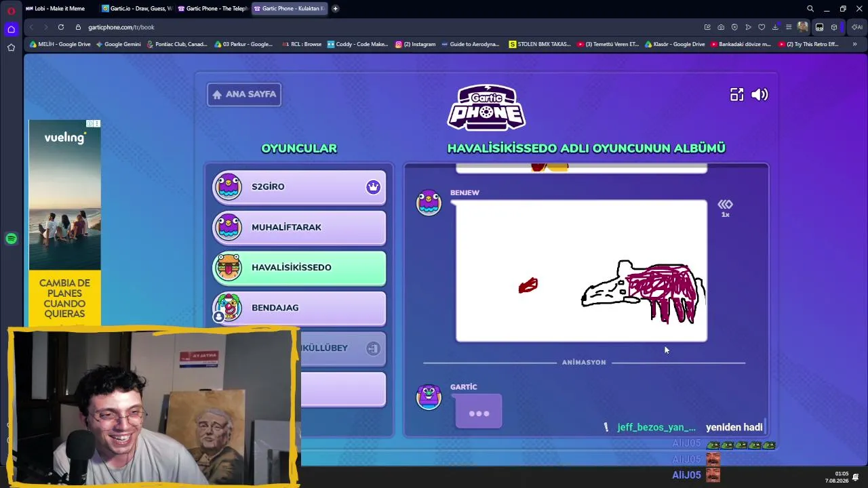Viewport: 868px width, 488px height.
Task: Click Gartic bot avatar
Action: click(429, 397)
